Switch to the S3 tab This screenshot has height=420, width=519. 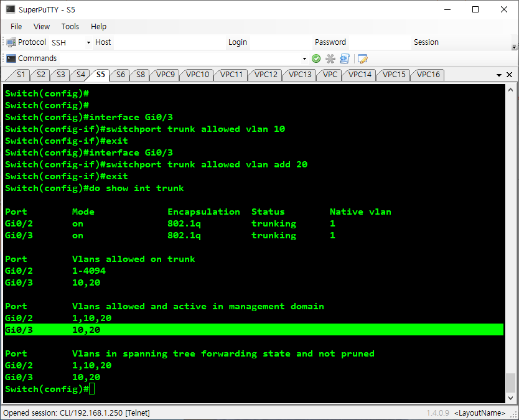[61, 75]
